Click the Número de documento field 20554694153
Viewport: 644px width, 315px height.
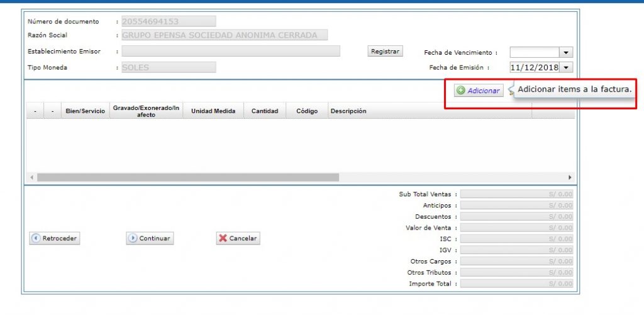pyautogui.click(x=169, y=21)
